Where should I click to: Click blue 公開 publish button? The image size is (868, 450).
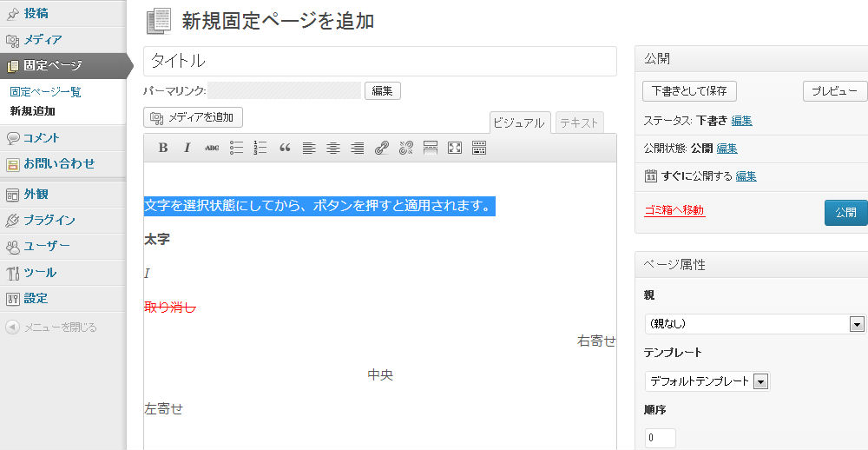pos(845,213)
